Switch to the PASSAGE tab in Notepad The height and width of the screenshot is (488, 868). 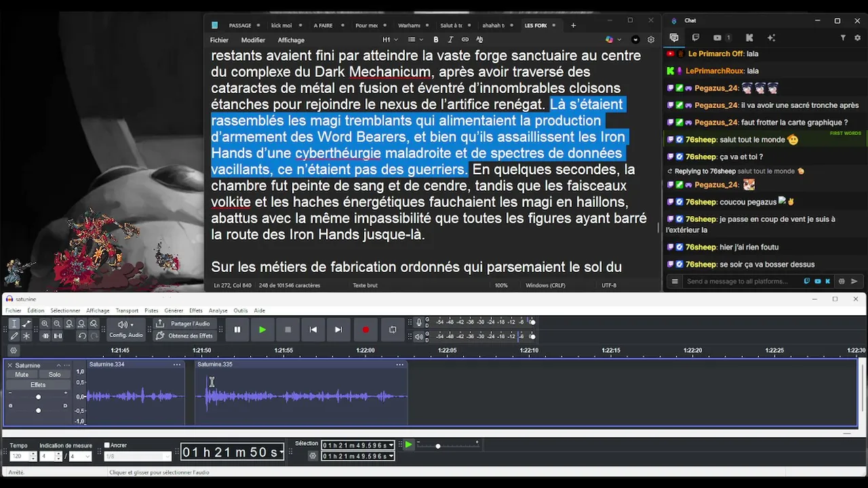click(240, 25)
